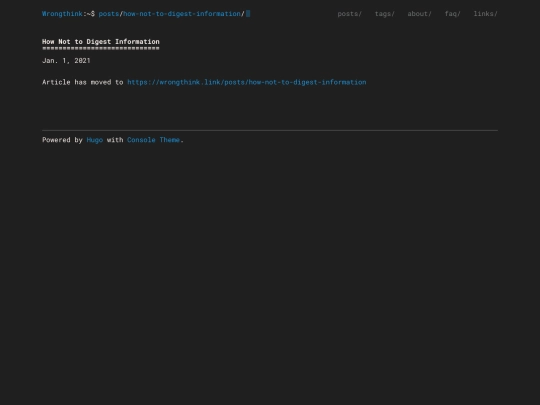The image size is (540, 405).
Task: Select the article title How Not to Digest Information
Action: pos(101,42)
